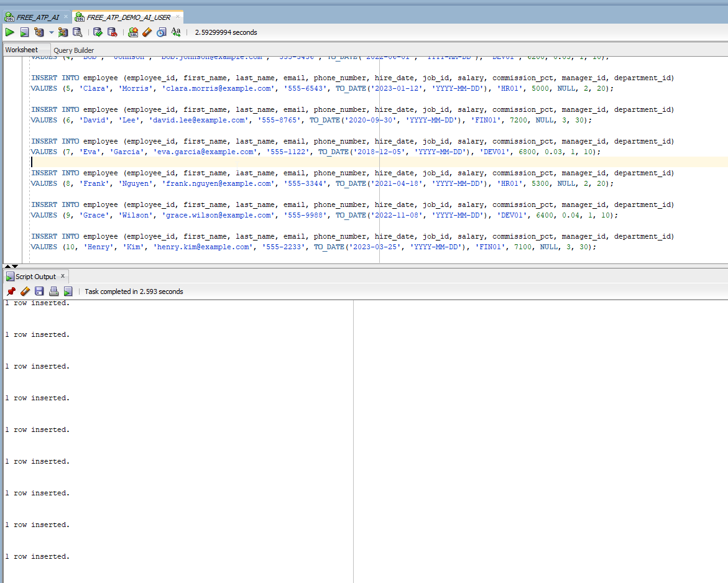Click the script output icon on Script Output tab
Image resolution: width=728 pixels, height=583 pixels.
10,276
